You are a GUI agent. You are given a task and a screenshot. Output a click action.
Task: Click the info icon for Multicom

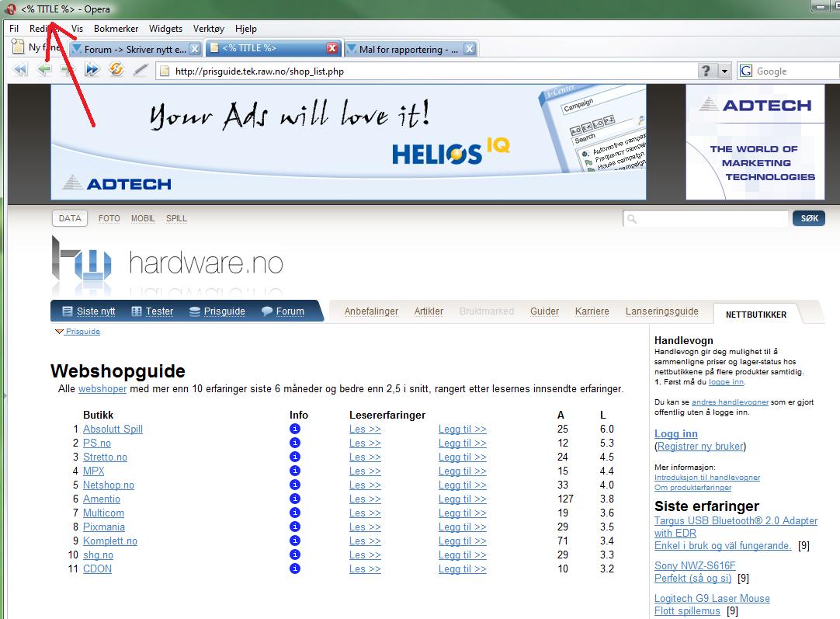[x=295, y=513]
